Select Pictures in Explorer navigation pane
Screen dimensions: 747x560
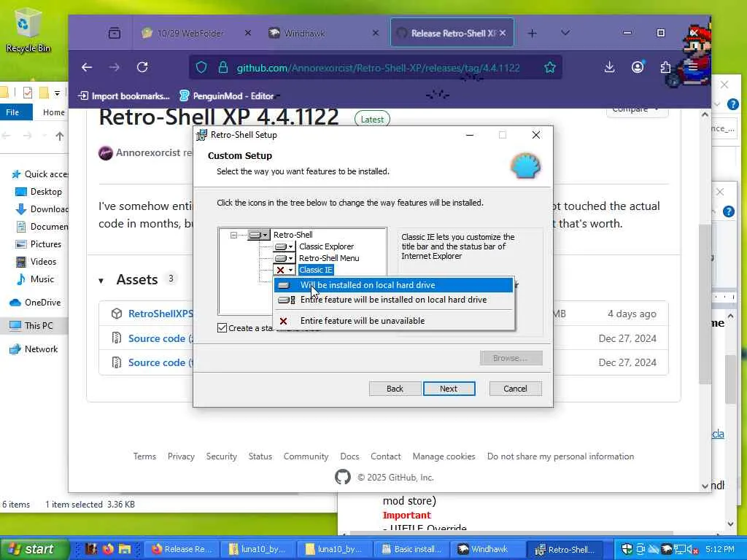[x=41, y=244]
